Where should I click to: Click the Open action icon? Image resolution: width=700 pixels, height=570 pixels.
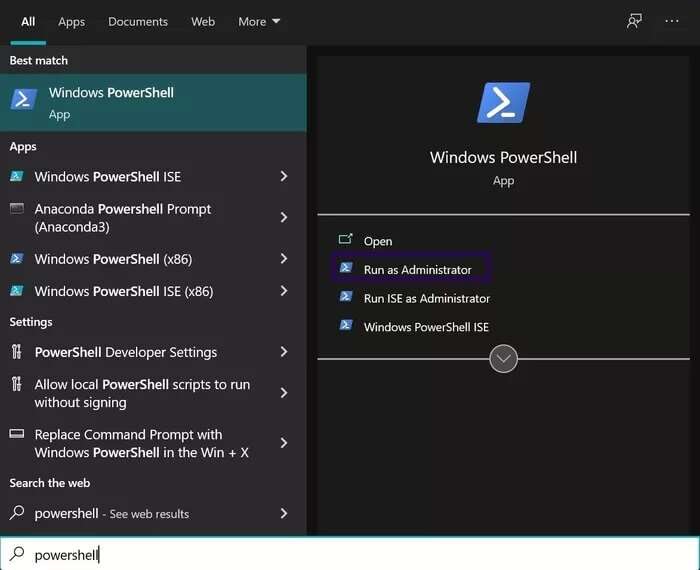[x=346, y=240]
